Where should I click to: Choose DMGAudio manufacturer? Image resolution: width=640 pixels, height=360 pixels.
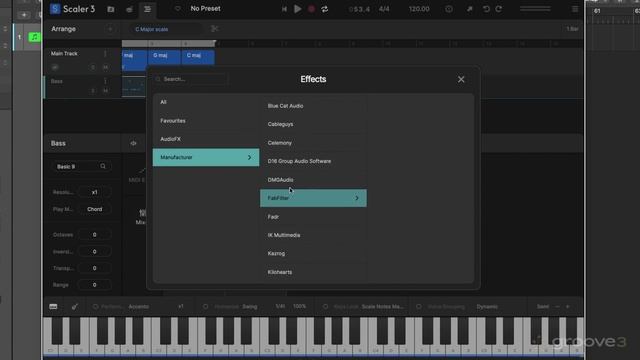tap(313, 180)
